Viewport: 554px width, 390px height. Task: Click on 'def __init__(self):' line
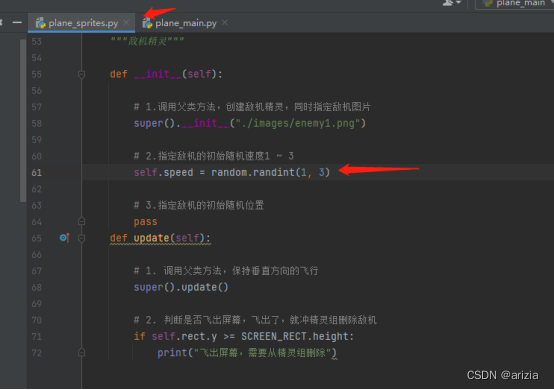tap(166, 74)
